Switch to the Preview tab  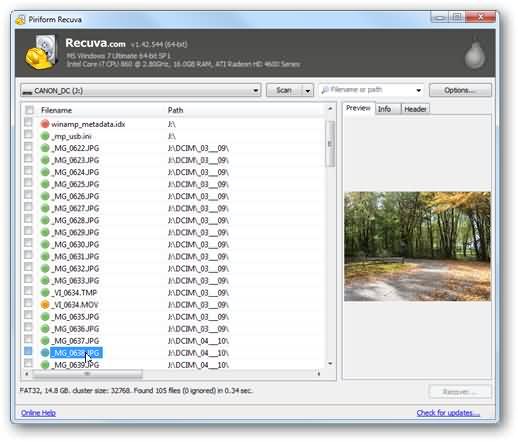coord(358,108)
